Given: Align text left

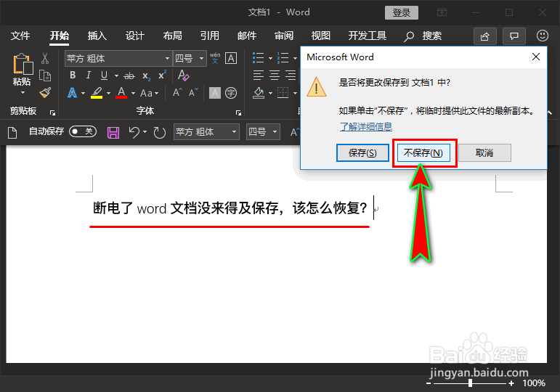Looking at the screenshot, I should click(259, 75).
